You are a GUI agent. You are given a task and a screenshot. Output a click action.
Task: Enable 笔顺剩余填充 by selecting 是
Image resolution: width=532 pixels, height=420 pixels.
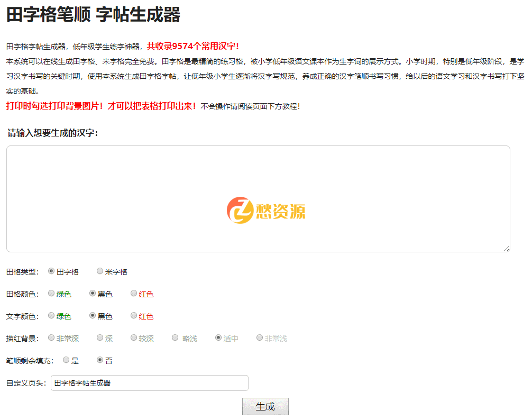(x=66, y=359)
